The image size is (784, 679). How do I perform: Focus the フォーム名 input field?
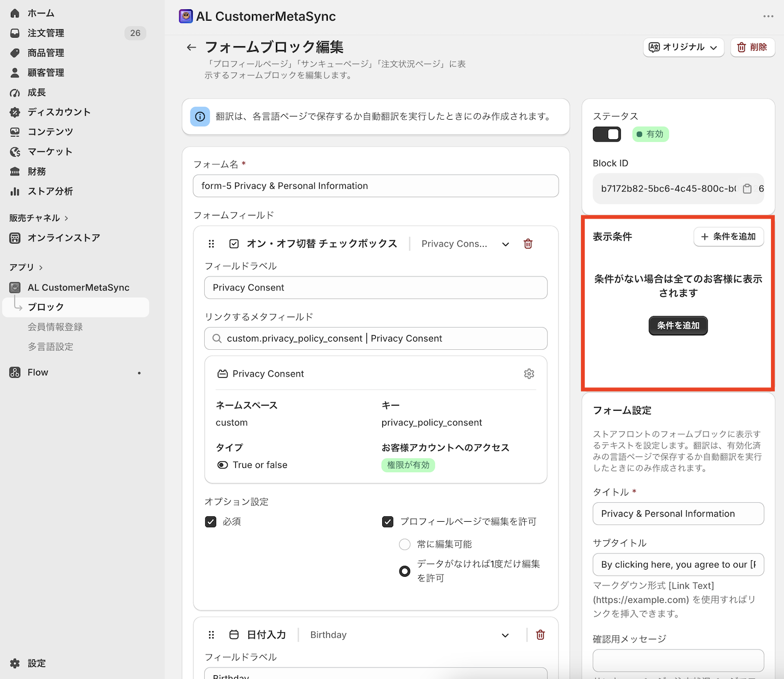coord(376,186)
